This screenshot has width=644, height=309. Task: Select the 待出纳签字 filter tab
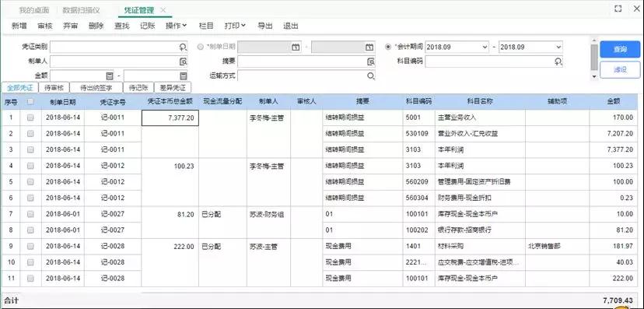pyautogui.click(x=96, y=87)
